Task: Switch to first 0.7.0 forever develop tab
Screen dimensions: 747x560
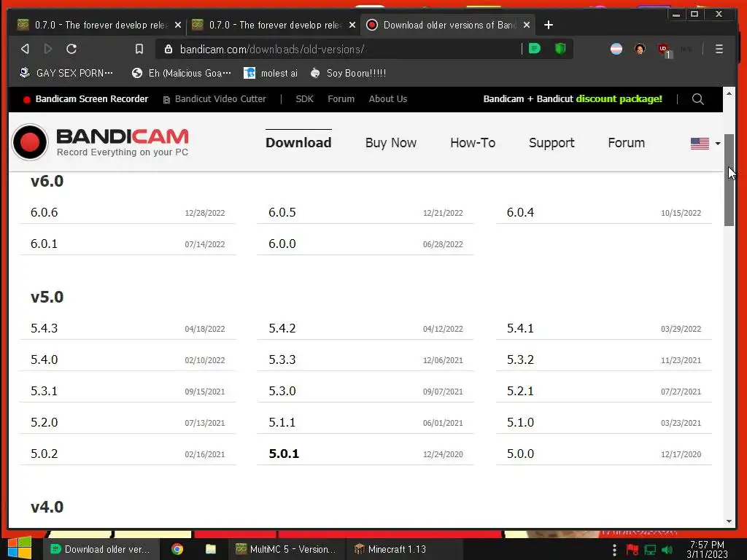Action: [98, 25]
